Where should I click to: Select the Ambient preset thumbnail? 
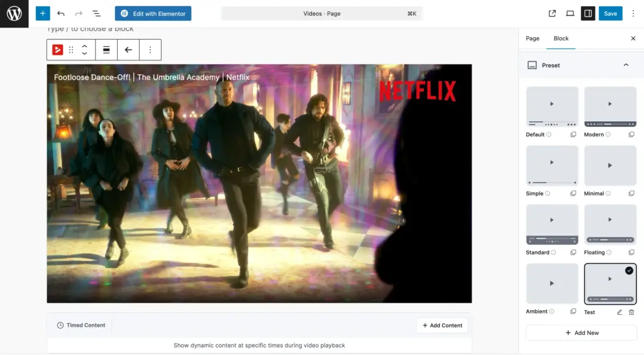pos(552,283)
